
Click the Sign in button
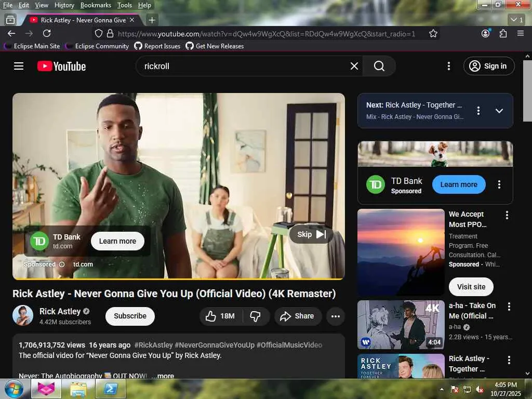pyautogui.click(x=488, y=66)
